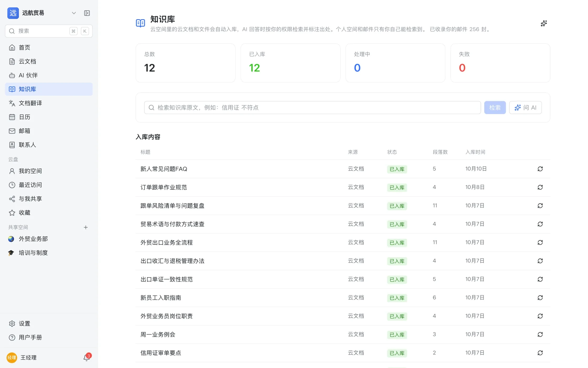
Task: Click the 问 AI button
Action: click(525, 108)
